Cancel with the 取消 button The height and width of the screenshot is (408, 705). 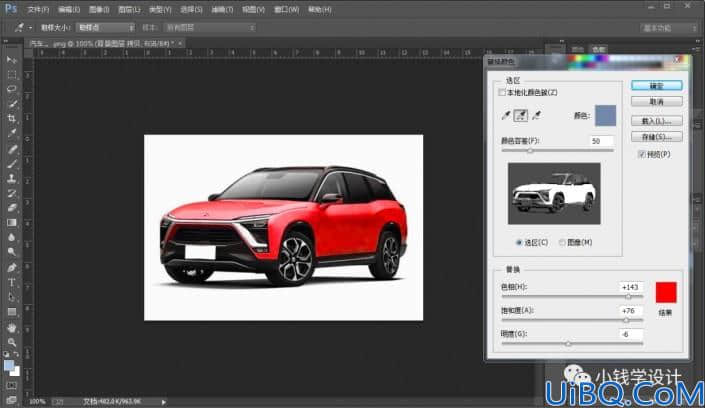coord(656,102)
